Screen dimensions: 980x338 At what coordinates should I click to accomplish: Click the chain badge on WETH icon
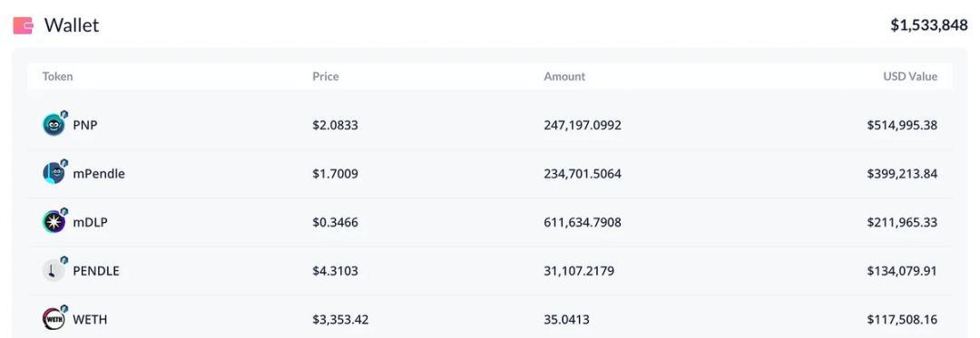[64, 309]
